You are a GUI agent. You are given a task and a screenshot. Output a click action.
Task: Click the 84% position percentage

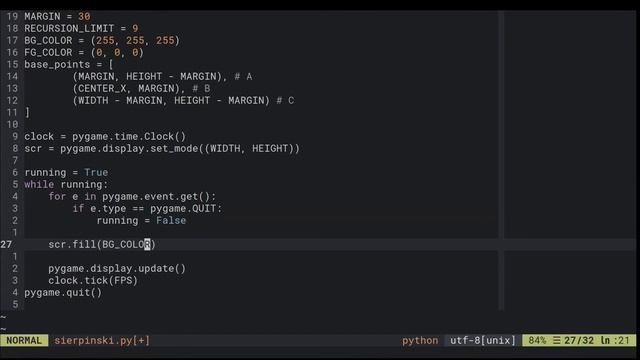[537, 340]
